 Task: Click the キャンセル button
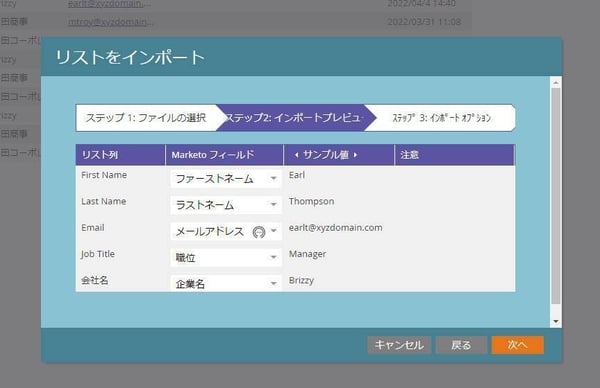click(x=399, y=345)
